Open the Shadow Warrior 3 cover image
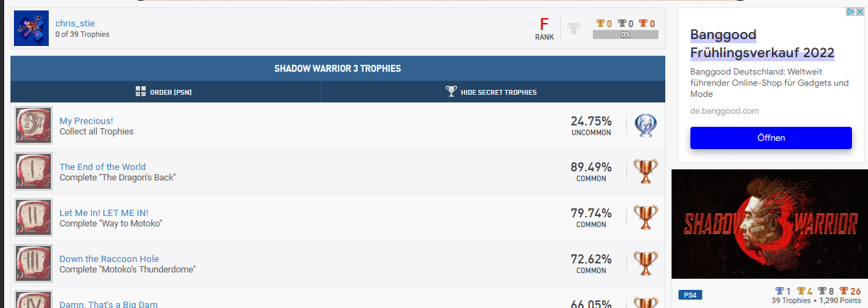 click(770, 224)
